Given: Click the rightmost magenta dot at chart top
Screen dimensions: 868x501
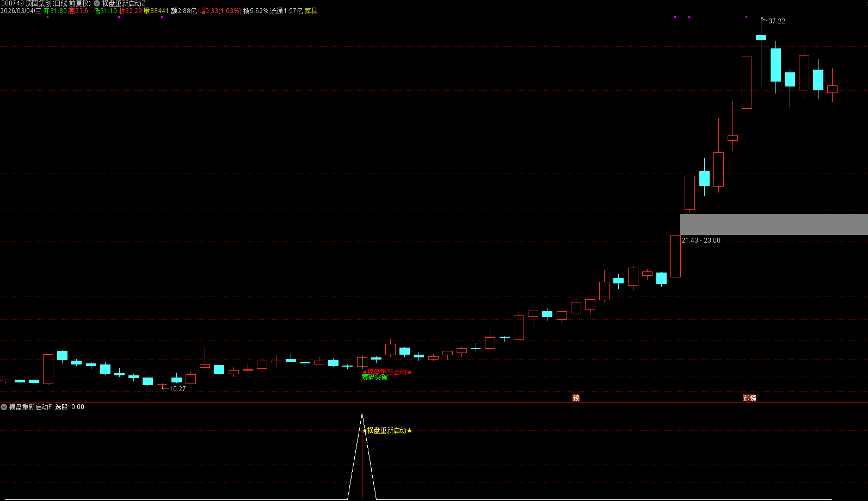Looking at the screenshot, I should [746, 17].
